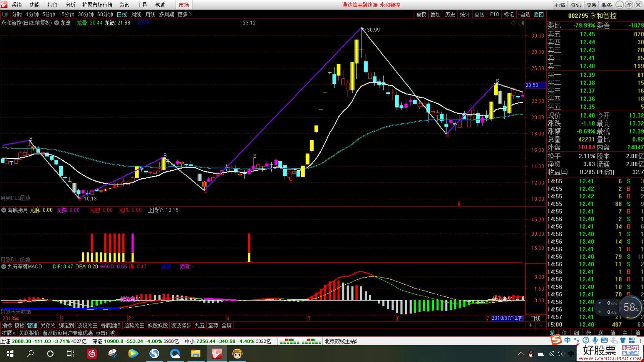Viewport: 644px width, 362px height.
Task: Activate Sogou voice input microphone
Action: pyautogui.click(x=595, y=340)
